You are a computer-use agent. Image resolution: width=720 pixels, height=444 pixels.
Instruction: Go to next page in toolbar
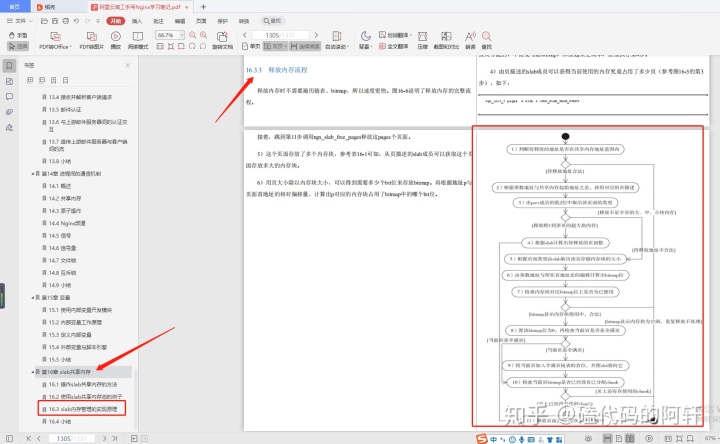(316, 35)
